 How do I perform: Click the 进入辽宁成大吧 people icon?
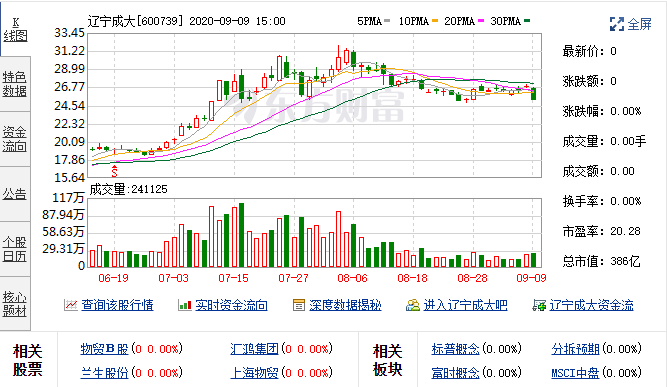pos(413,305)
